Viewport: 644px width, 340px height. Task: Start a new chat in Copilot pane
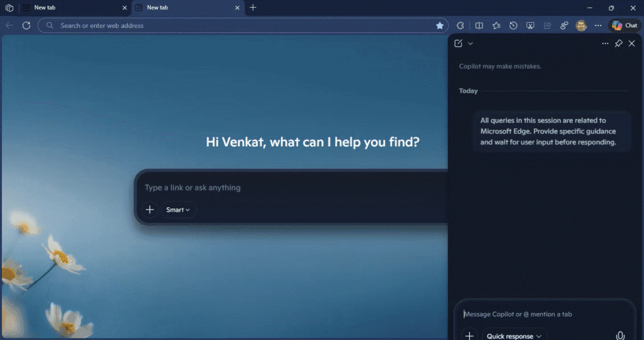[x=458, y=43]
